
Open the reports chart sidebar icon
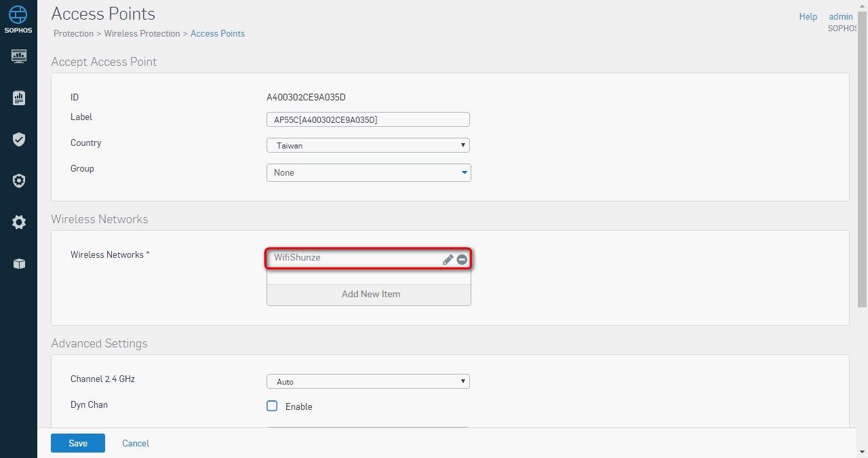click(x=19, y=98)
